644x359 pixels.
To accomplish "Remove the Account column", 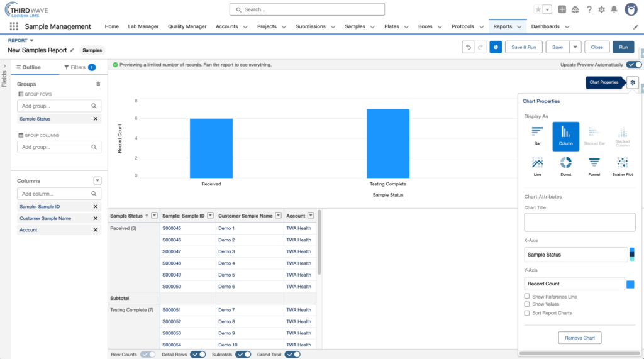I will [96, 230].
